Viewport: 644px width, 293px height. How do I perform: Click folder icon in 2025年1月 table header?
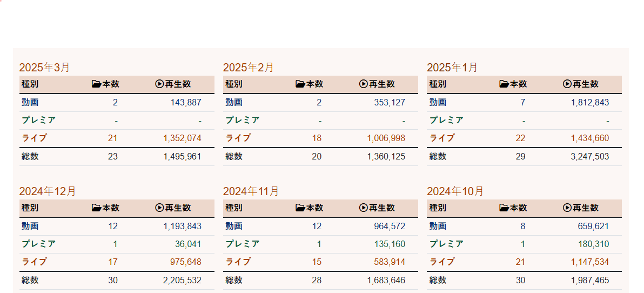pos(505,84)
